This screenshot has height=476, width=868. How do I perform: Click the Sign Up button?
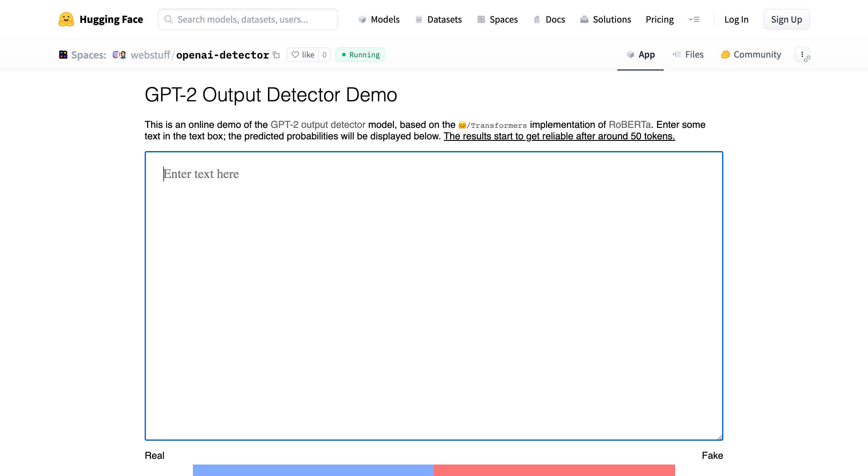pos(786,19)
